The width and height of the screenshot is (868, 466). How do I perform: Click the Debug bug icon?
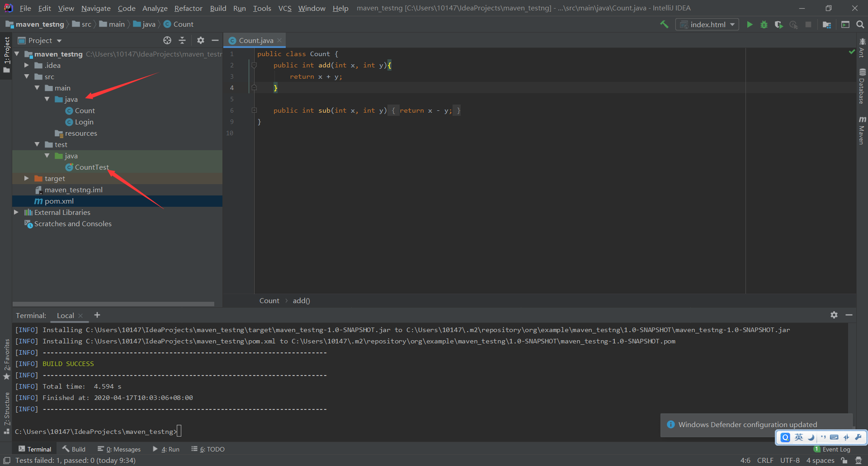764,24
